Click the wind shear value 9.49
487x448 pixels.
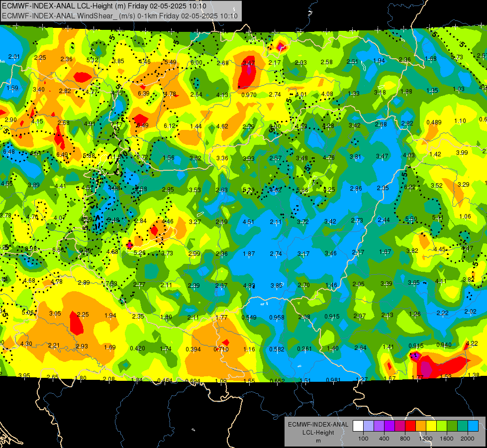[85, 250]
